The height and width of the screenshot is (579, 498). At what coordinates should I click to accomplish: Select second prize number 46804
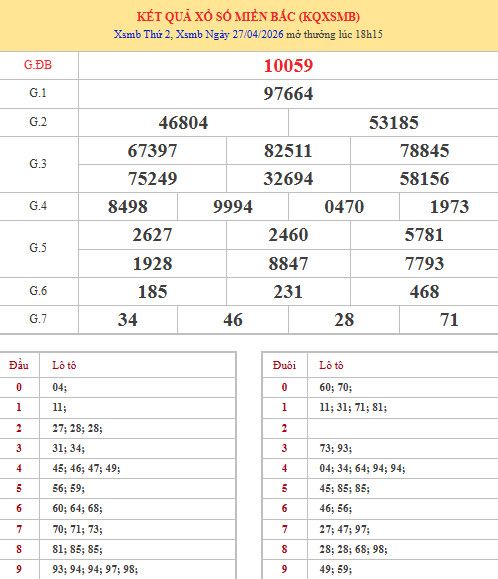(x=183, y=123)
